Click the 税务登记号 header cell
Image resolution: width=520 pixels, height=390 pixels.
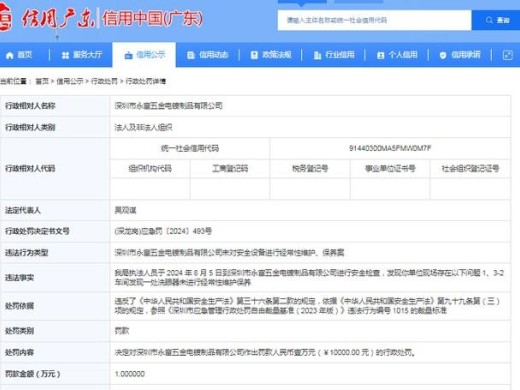coord(310,169)
